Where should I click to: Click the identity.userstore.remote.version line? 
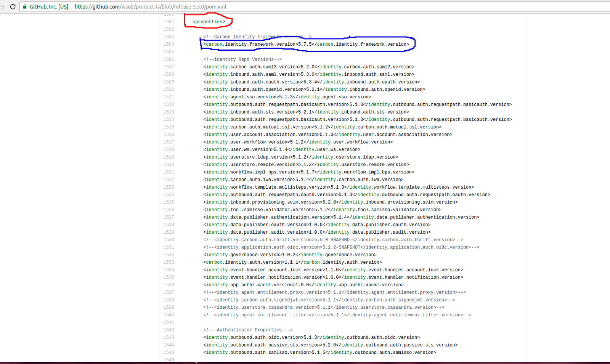(x=306, y=165)
